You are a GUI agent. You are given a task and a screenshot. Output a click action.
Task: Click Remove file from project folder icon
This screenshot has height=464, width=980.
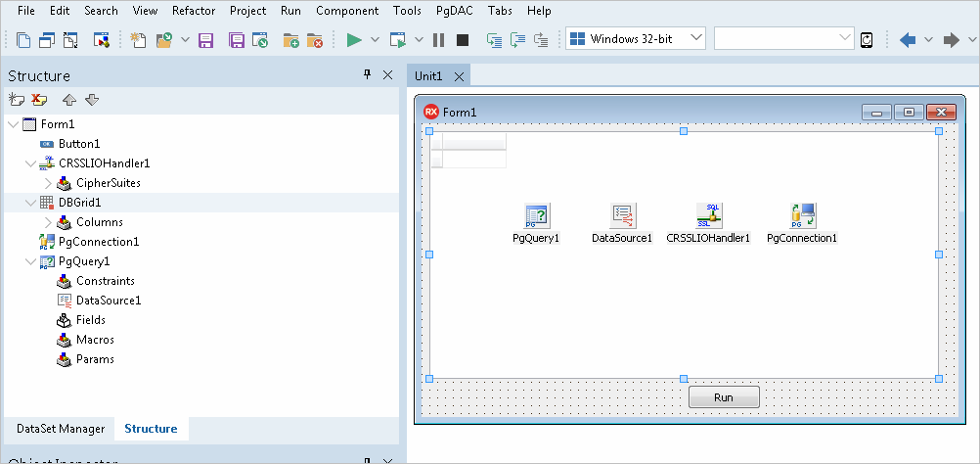pos(314,41)
